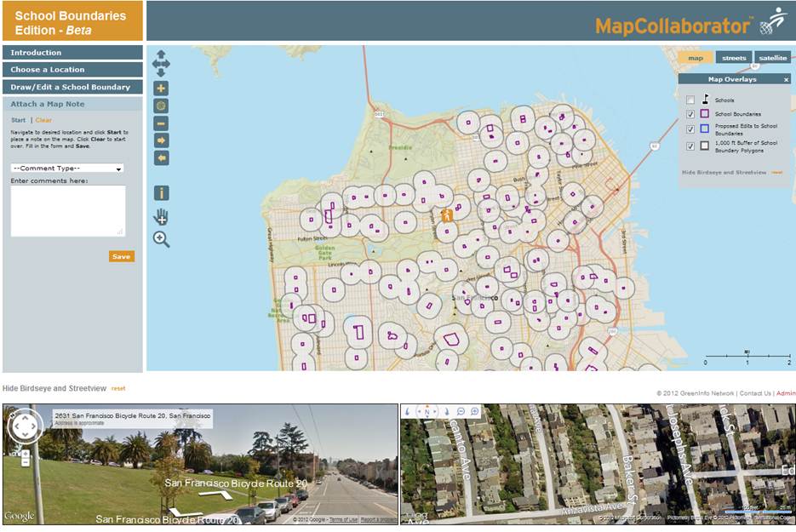Click the blue Proposed Edits color swatch
Screen dimensions: 796x532
[705, 129]
